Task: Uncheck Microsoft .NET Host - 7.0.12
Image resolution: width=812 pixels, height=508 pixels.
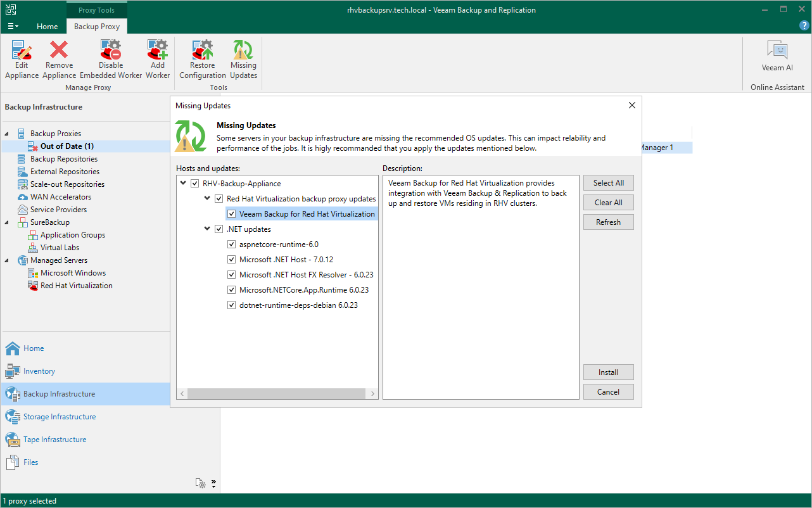Action: coord(232,260)
